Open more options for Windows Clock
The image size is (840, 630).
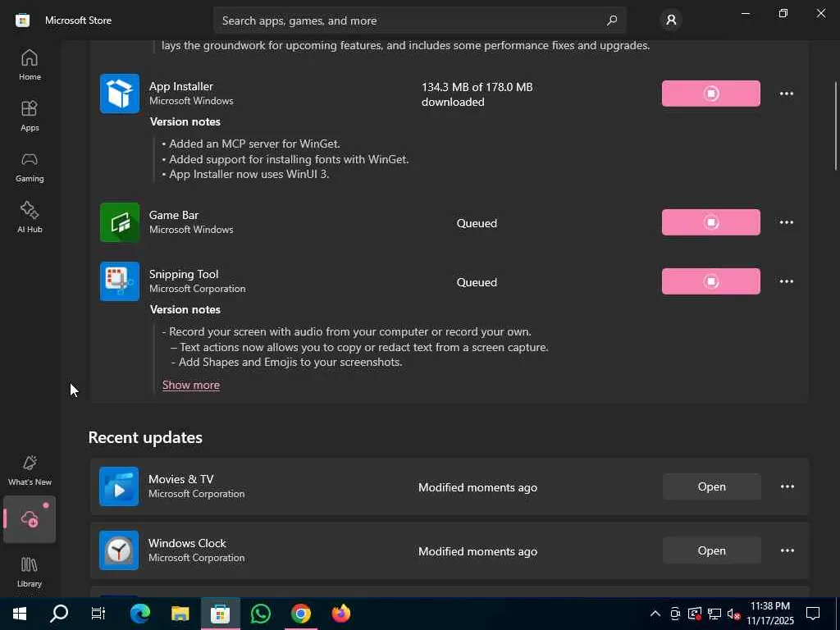coord(787,550)
